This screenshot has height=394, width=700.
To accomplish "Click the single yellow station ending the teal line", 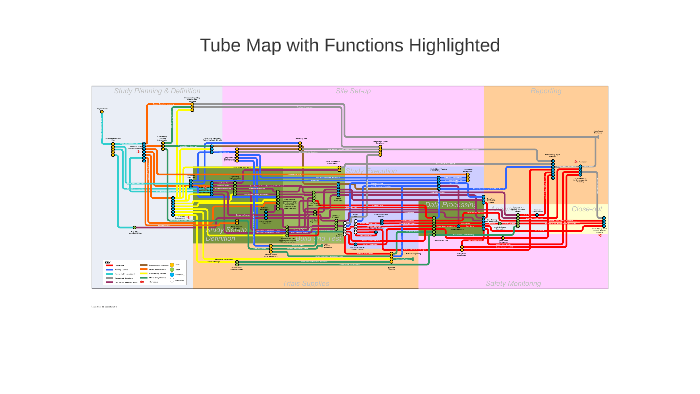I will [x=102, y=111].
